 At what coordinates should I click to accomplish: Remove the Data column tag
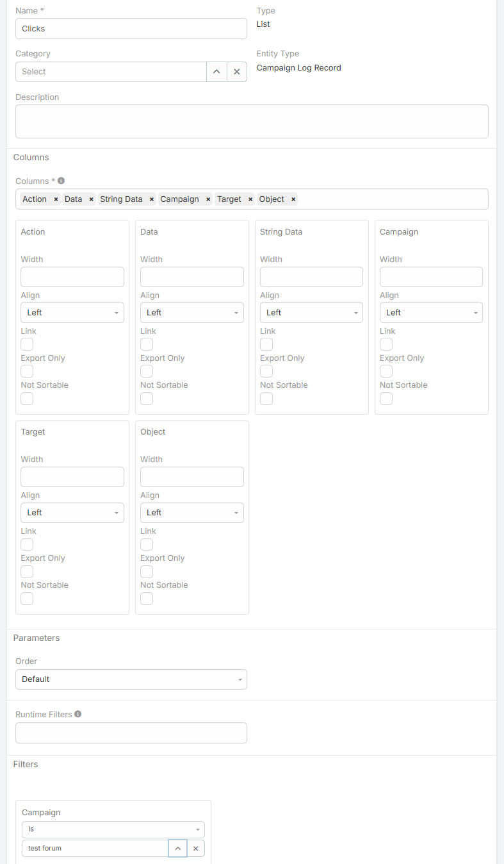click(x=91, y=199)
